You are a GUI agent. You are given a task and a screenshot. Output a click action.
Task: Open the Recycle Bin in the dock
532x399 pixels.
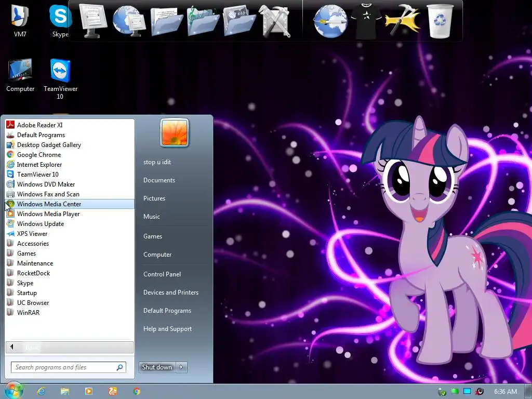coord(440,21)
